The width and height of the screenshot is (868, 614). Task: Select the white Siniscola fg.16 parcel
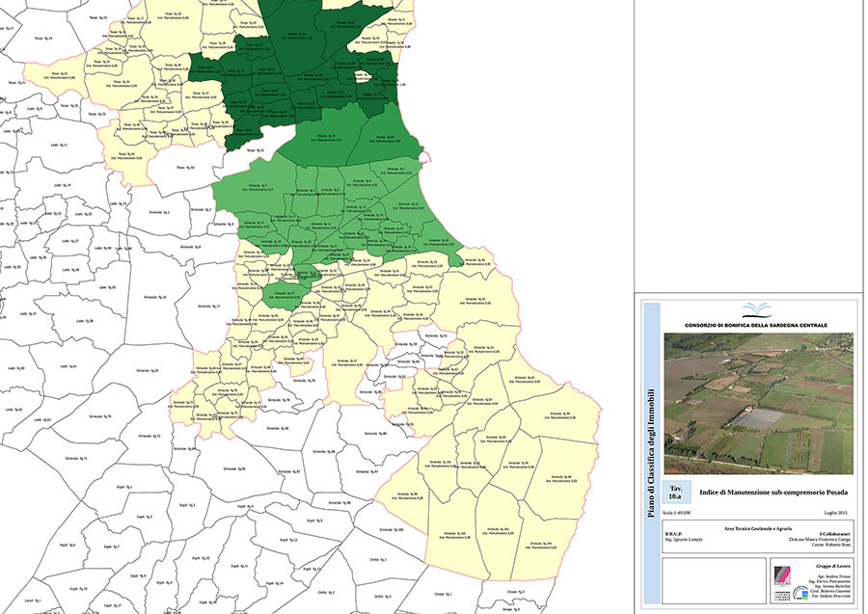(155, 298)
